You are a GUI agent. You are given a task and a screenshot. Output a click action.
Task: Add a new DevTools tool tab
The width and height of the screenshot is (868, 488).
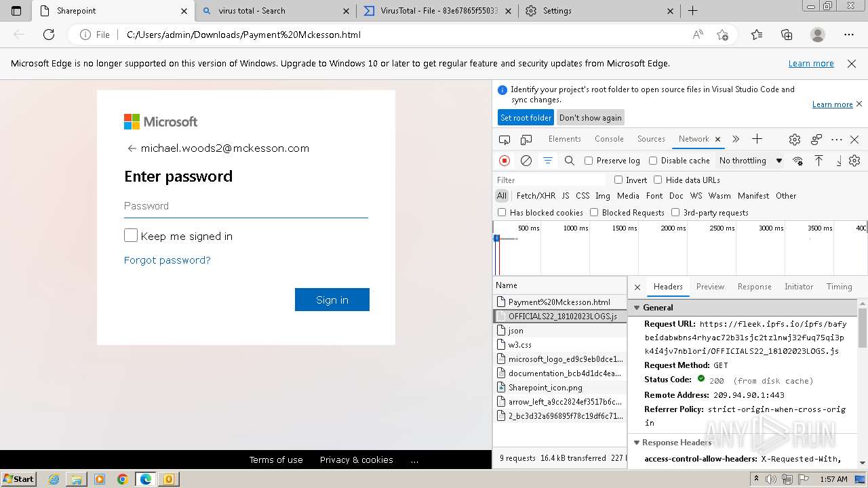[x=757, y=139]
